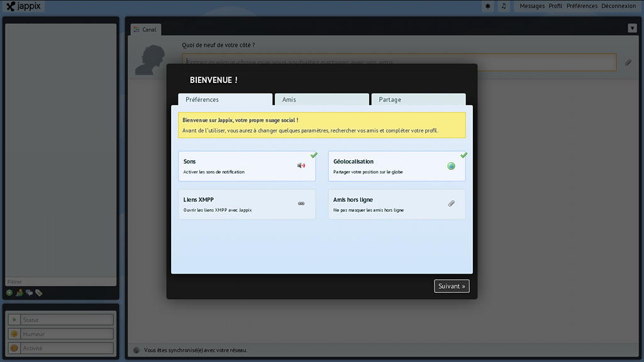Open Préférences in the top menu bar
This screenshot has height=362, width=644.
[582, 6]
